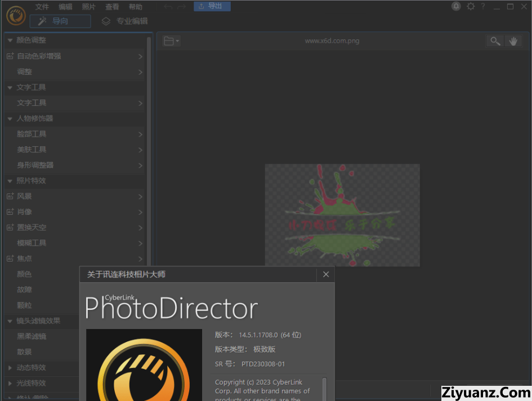Open the 照片 menu
The image size is (532, 401).
point(89,7)
